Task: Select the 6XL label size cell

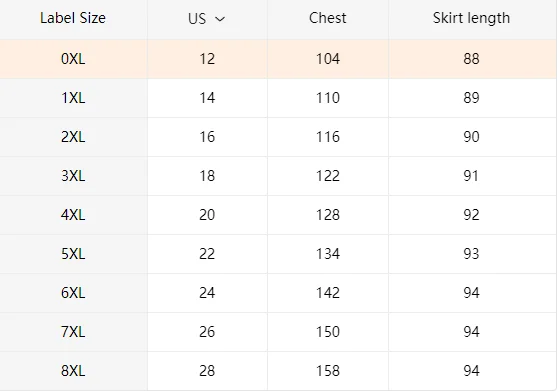Action: [73, 293]
